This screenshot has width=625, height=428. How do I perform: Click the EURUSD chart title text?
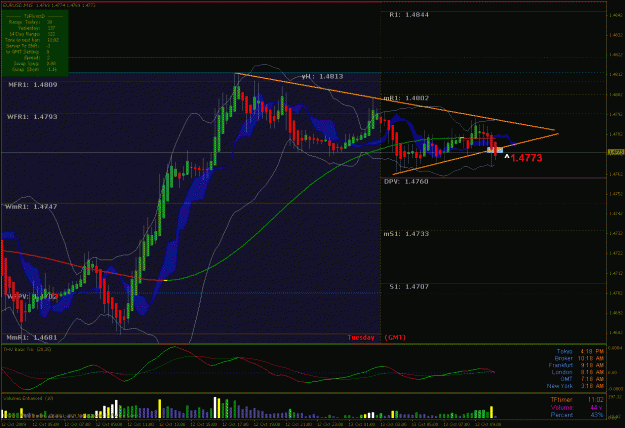pyautogui.click(x=49, y=5)
